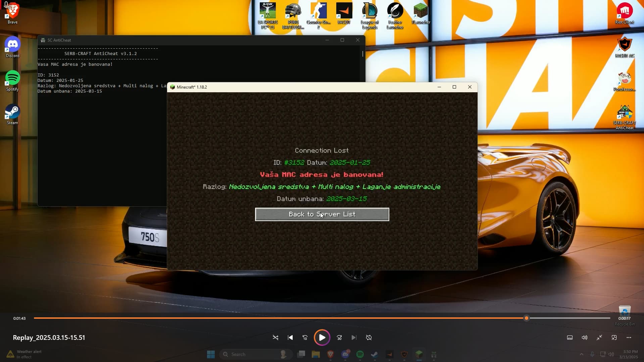Open the Brave desktop shortcut

point(12,13)
